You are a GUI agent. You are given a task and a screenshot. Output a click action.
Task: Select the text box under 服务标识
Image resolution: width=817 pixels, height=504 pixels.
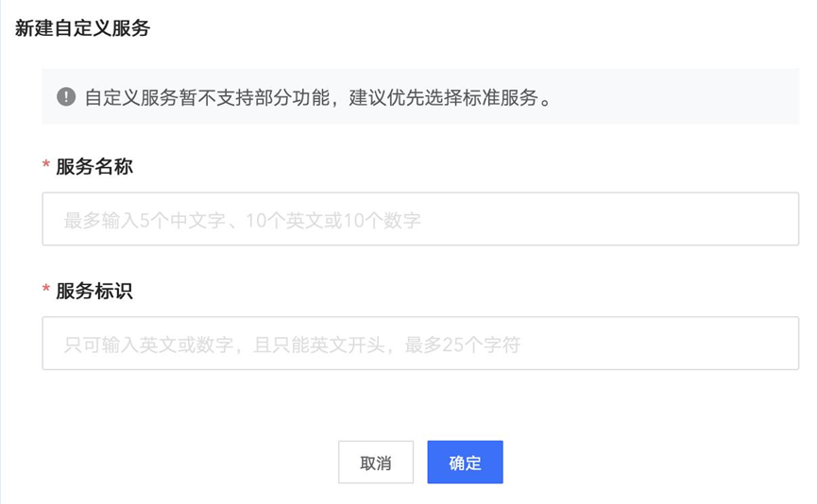coord(614,344)
